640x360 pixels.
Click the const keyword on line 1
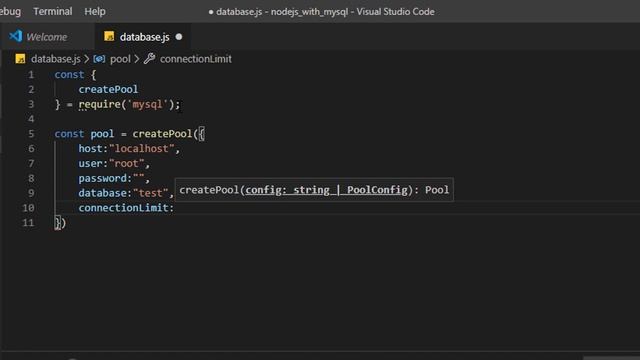(69, 75)
